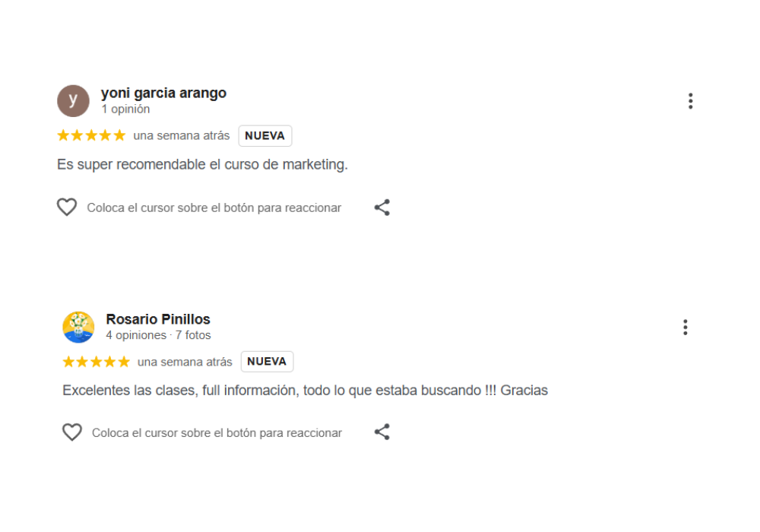This screenshot has width=760, height=532.
Task: Click the heart reaction icon on the first review
Action: (x=67, y=207)
